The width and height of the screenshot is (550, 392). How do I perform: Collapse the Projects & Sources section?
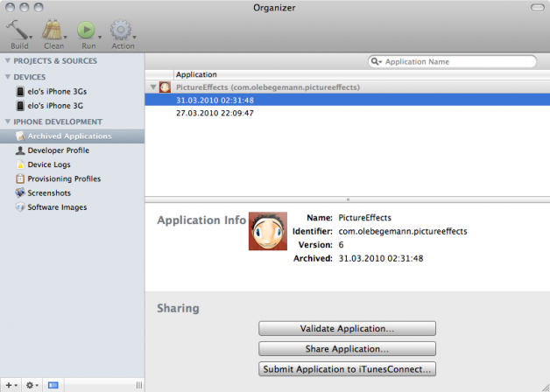pyautogui.click(x=8, y=61)
